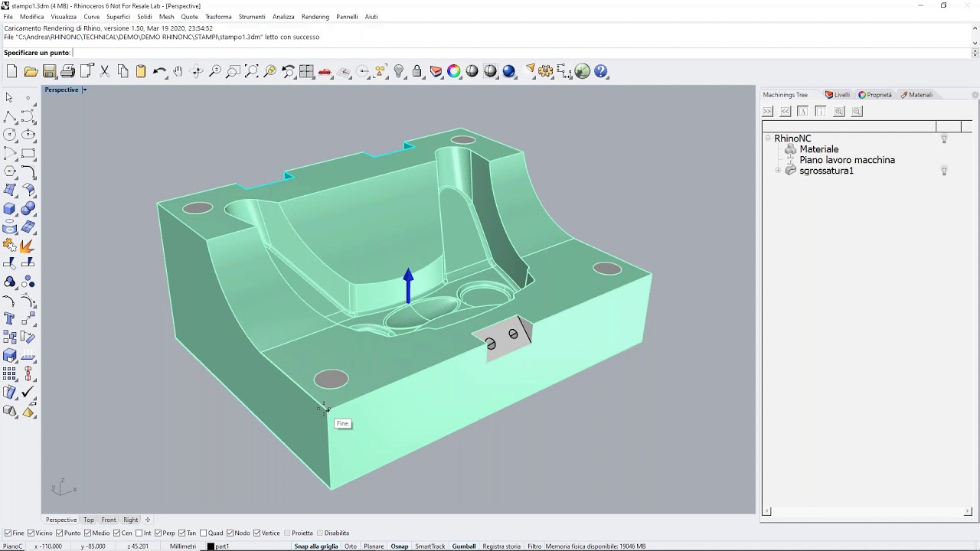980x551 pixels.
Task: Activate the four-viewport layout icon
Action: point(307,71)
